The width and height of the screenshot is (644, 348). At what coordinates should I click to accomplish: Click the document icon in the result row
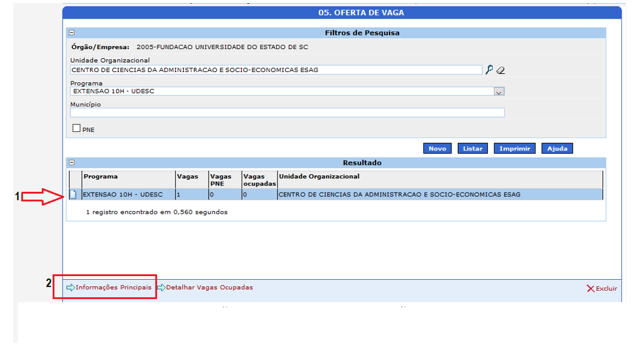click(73, 194)
